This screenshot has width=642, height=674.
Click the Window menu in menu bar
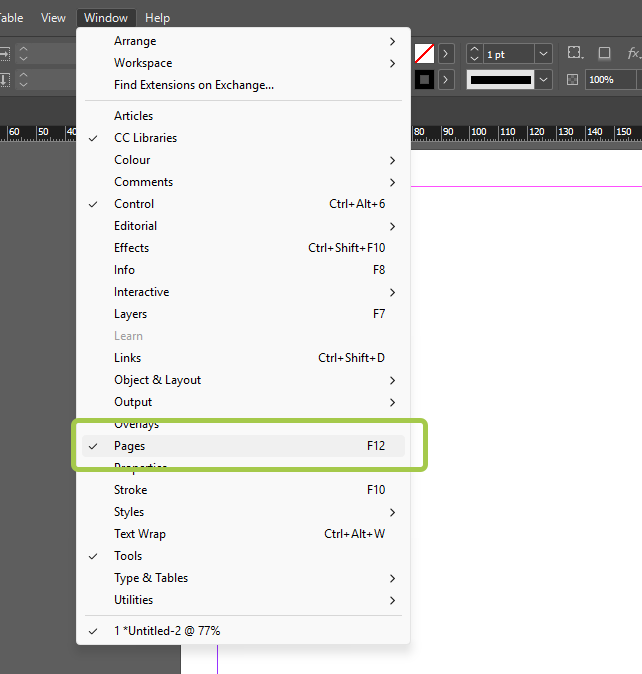click(x=106, y=18)
